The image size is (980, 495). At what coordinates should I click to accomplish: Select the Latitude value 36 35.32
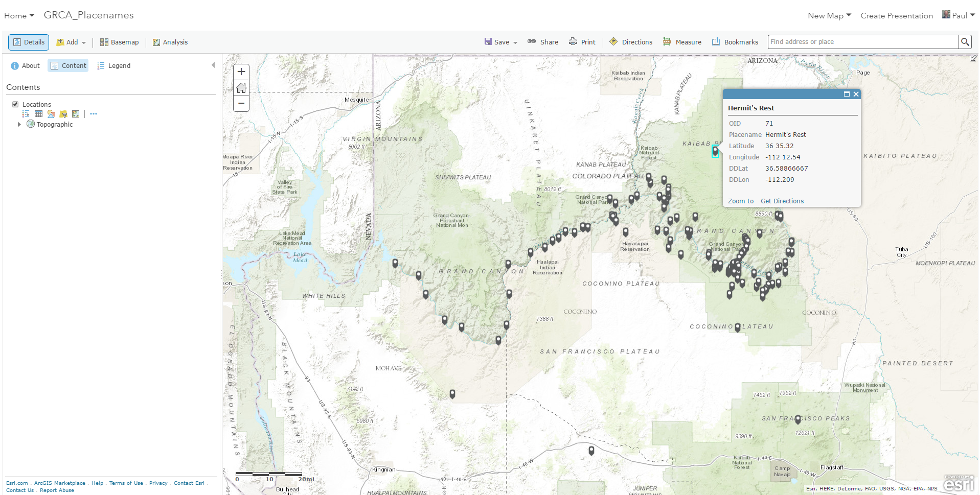[780, 146]
